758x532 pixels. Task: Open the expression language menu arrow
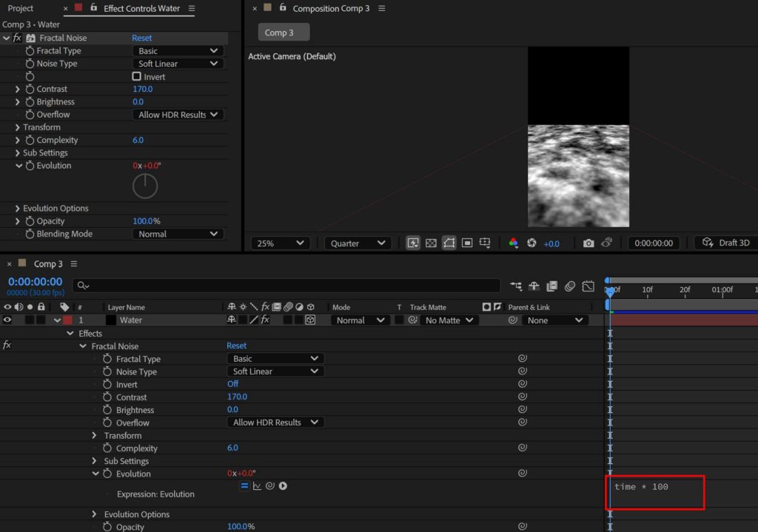coord(283,486)
